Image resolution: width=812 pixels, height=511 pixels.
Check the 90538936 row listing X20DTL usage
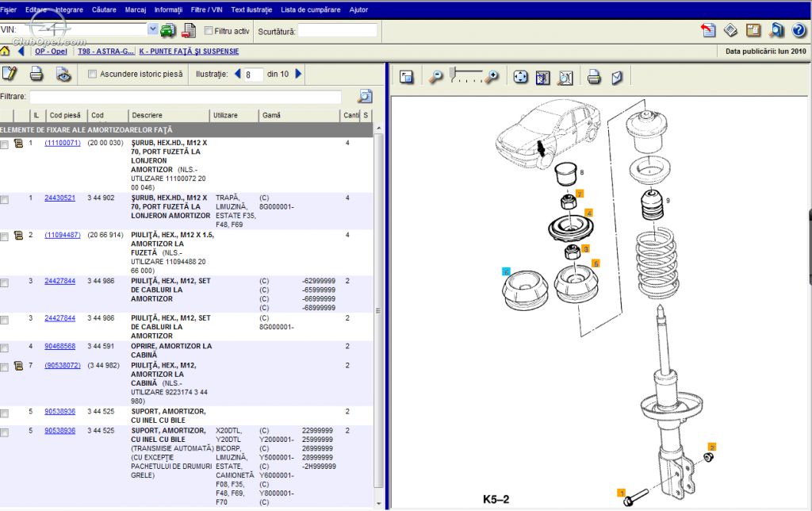pyautogui.click(x=5, y=432)
